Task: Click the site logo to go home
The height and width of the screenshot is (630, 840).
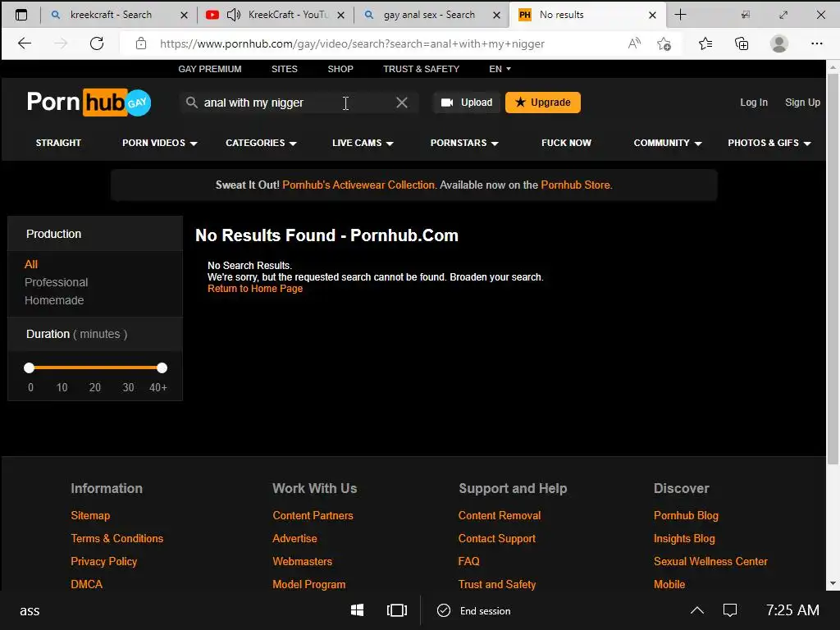Action: 89,102
